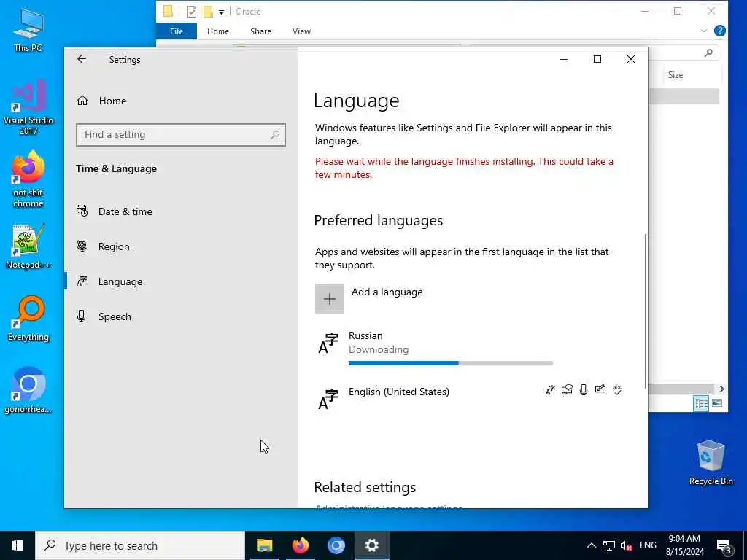The width and height of the screenshot is (747, 560).
Task: Open Chromium from the taskbar
Action: click(336, 545)
